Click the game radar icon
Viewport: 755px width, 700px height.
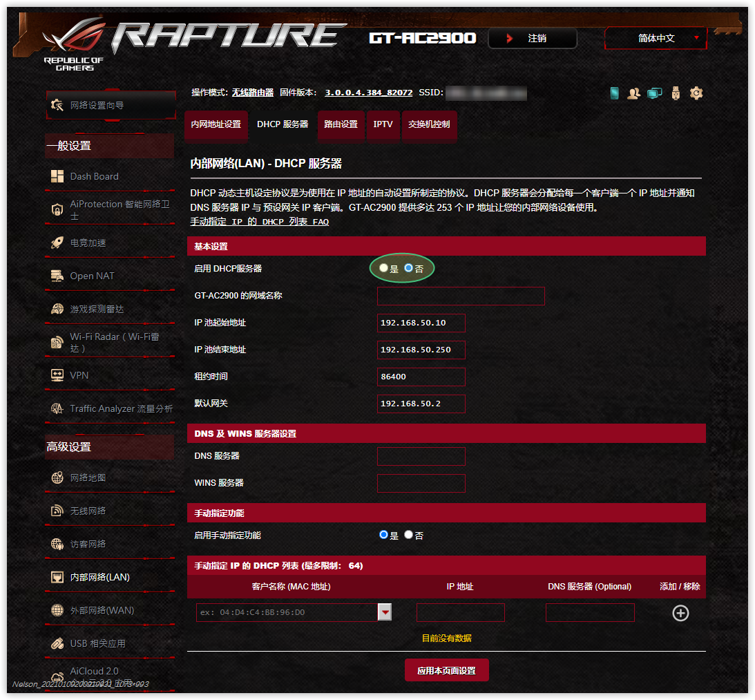point(57,310)
